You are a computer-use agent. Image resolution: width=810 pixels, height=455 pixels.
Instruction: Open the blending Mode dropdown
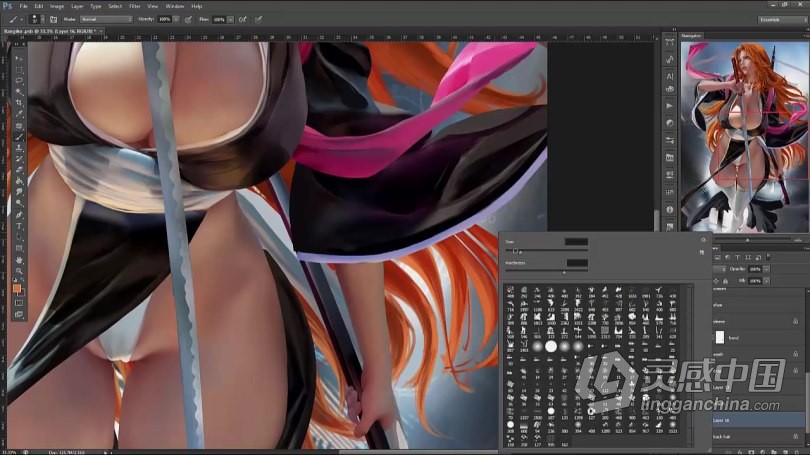click(x=106, y=19)
